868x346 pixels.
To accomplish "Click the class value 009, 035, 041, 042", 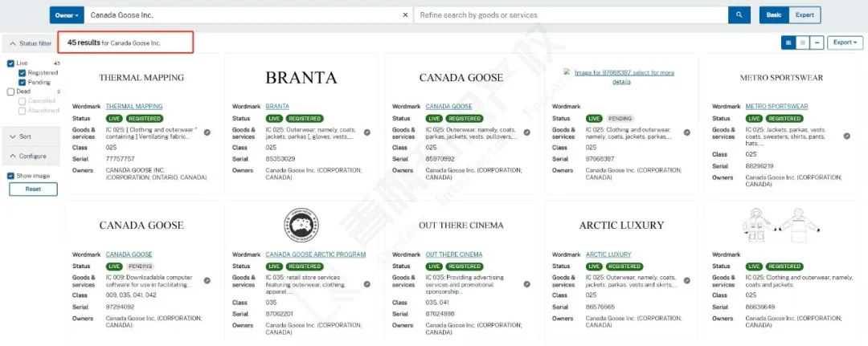I will coord(131,295).
